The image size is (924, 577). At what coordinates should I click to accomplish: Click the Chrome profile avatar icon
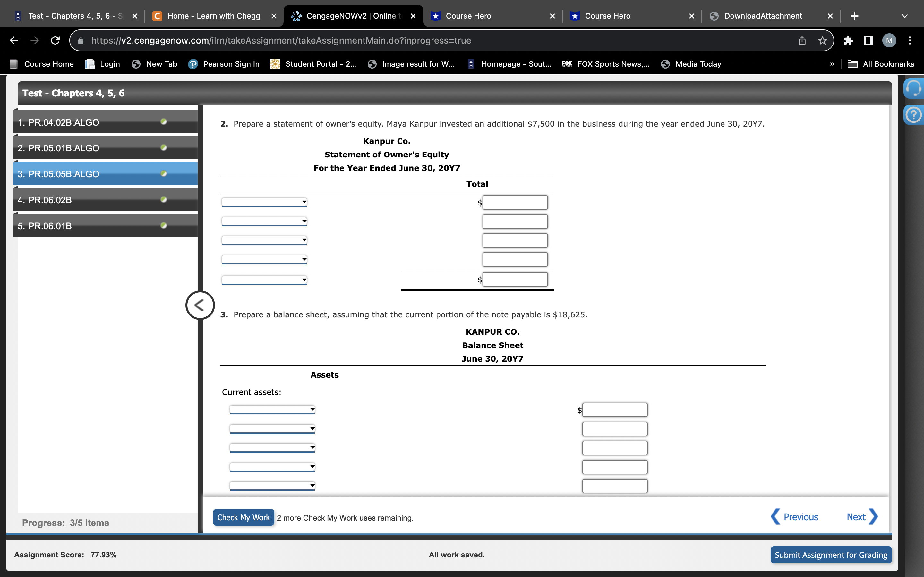coord(888,40)
